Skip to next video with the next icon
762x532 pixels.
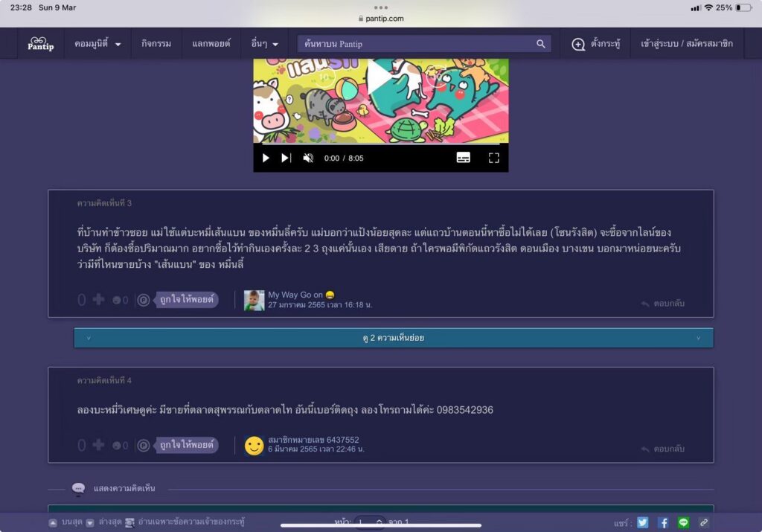pyautogui.click(x=286, y=158)
